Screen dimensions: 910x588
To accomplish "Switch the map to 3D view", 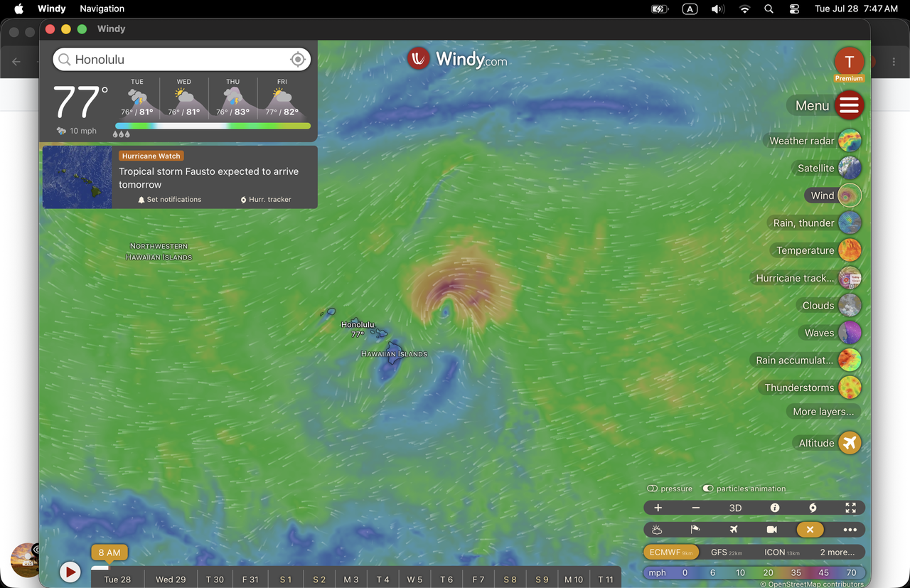I will coord(736,508).
